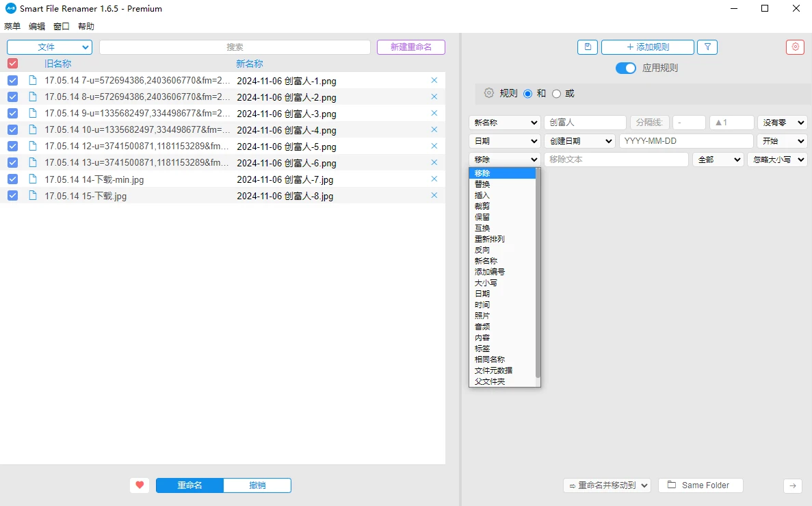Click the rules gear icon beside 规则
The height and width of the screenshot is (506, 812).
488,94
